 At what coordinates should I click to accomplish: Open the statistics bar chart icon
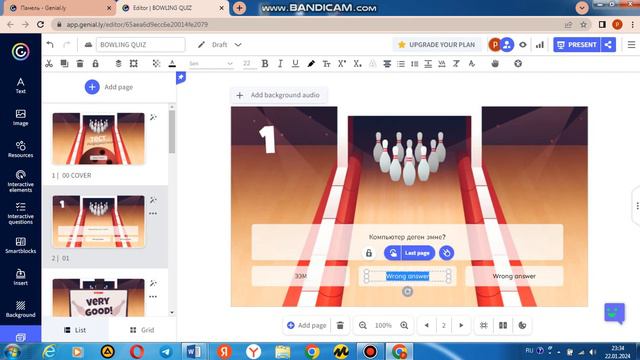pyautogui.click(x=540, y=44)
